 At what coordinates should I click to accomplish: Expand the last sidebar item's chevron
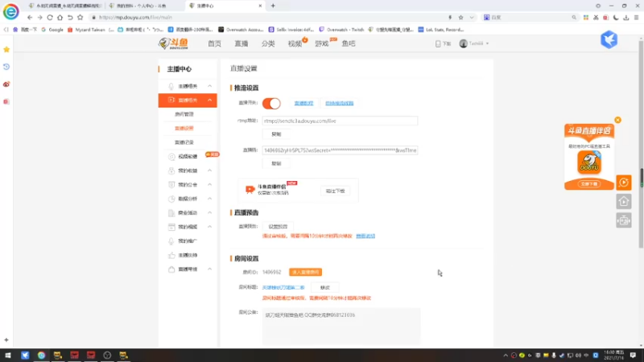[210, 269]
